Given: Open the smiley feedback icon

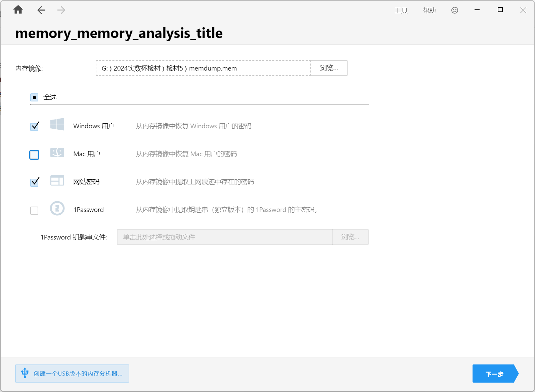Looking at the screenshot, I should click(455, 10).
